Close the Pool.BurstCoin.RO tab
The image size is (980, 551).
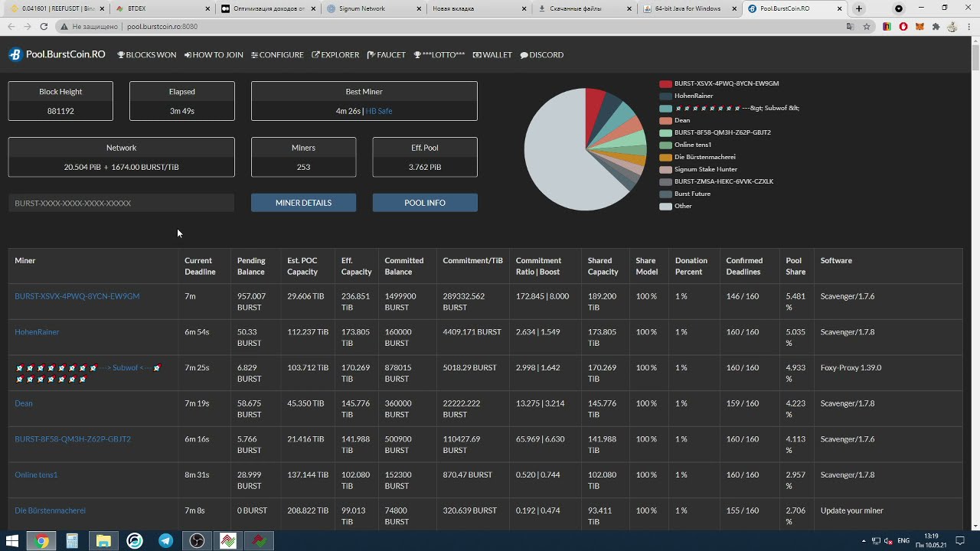click(840, 8)
